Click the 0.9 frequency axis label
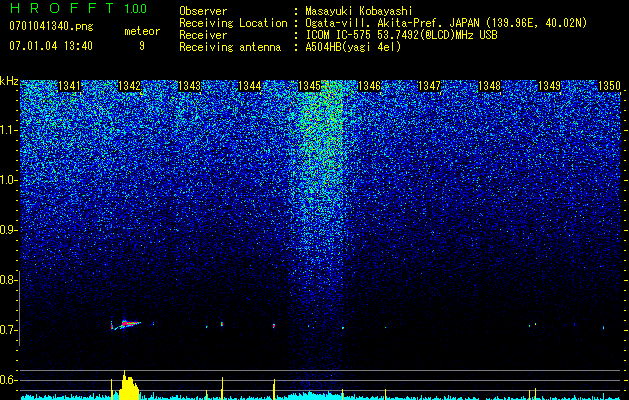This screenshot has height=400, width=629. [8, 230]
